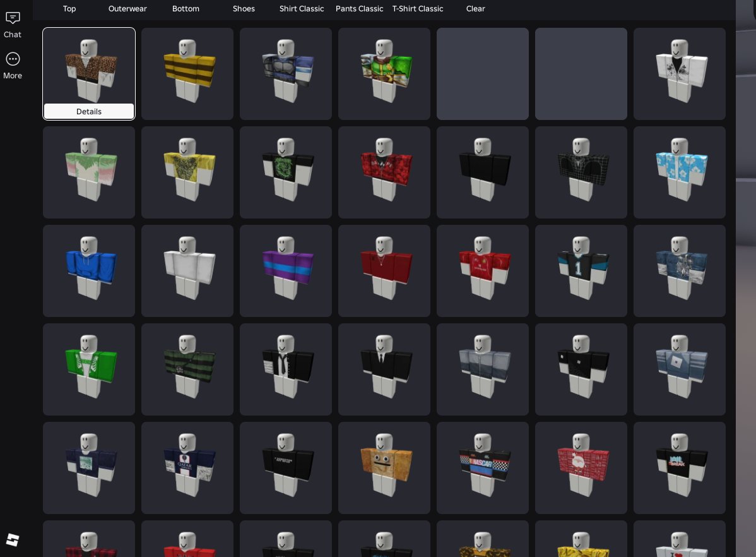The image size is (756, 557).
Task: Choose the yellow and brown striped shirt
Action: click(187, 74)
